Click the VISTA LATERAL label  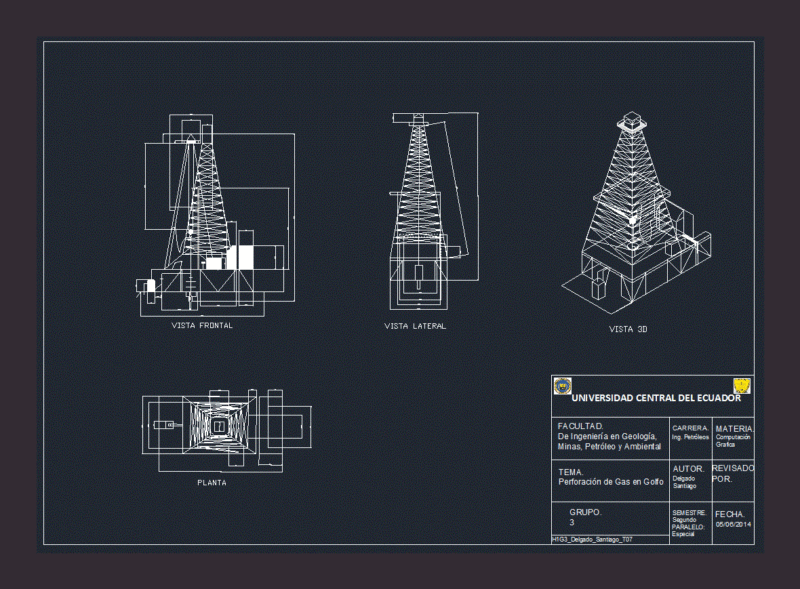[x=415, y=326]
